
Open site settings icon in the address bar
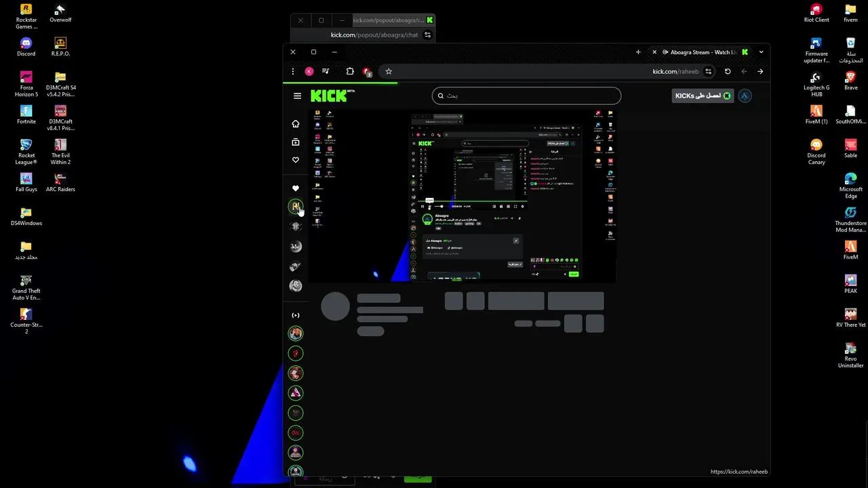pyautogui.click(x=709, y=71)
